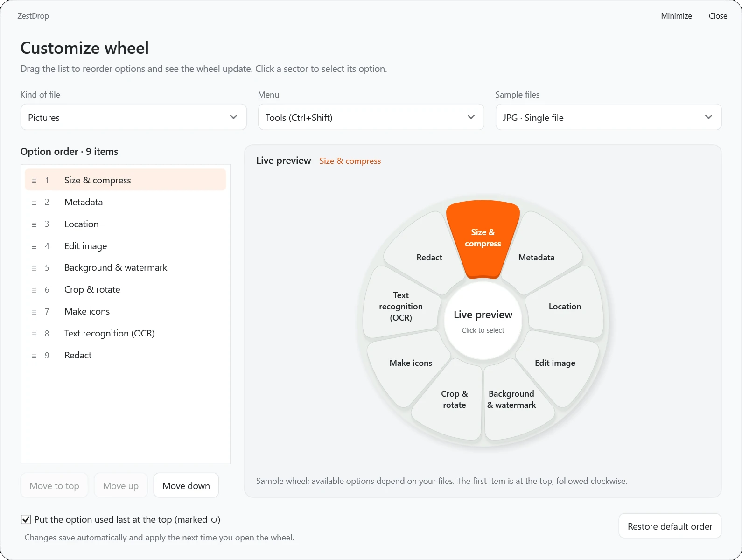Select Metadata in the option list
The image size is (742, 560).
125,202
